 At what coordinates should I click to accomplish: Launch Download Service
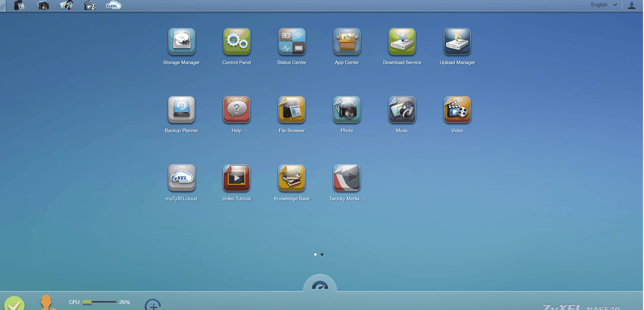tap(402, 42)
